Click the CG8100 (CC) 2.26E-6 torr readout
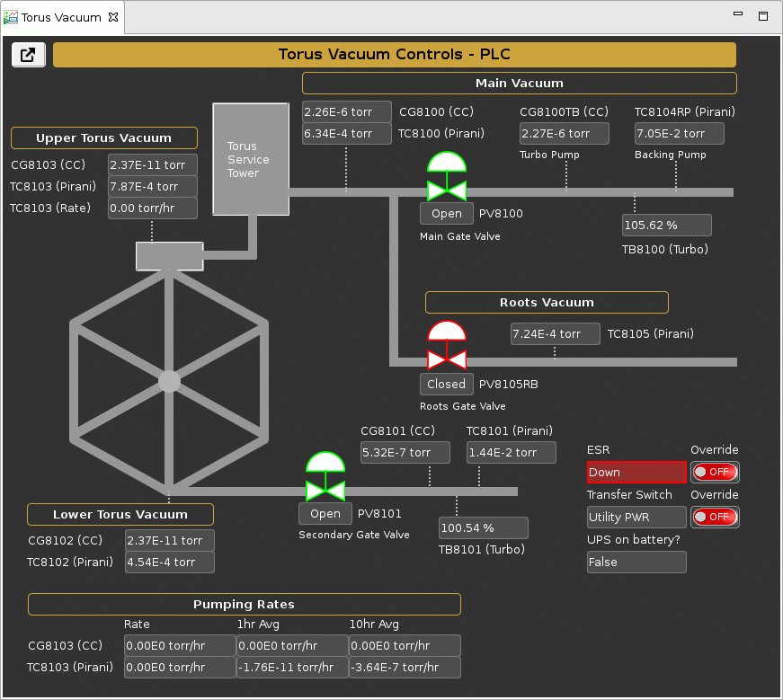This screenshot has height=700, width=783. (x=346, y=112)
